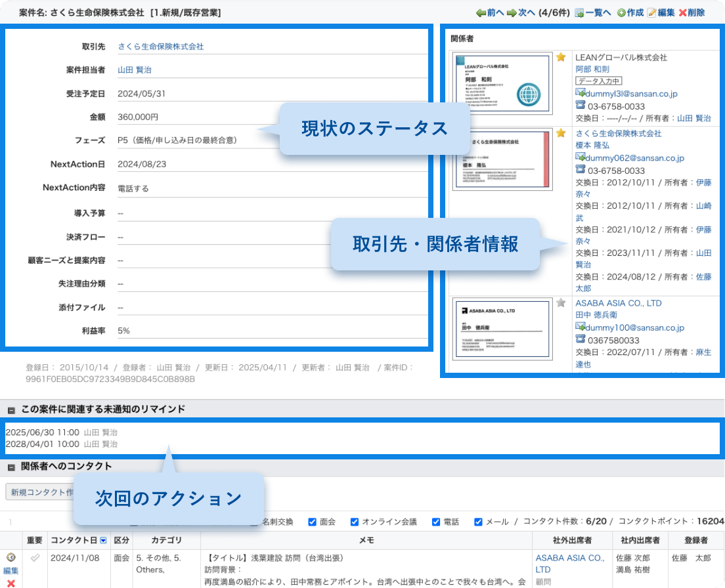Toggle the オンライン会議 checkbox
Image resolution: width=725 pixels, height=588 pixels.
coord(354,522)
